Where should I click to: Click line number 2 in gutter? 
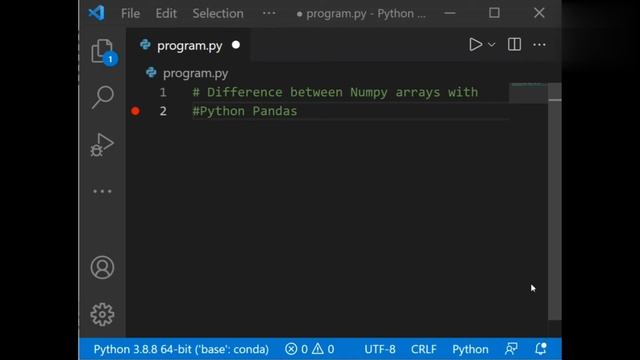click(163, 111)
